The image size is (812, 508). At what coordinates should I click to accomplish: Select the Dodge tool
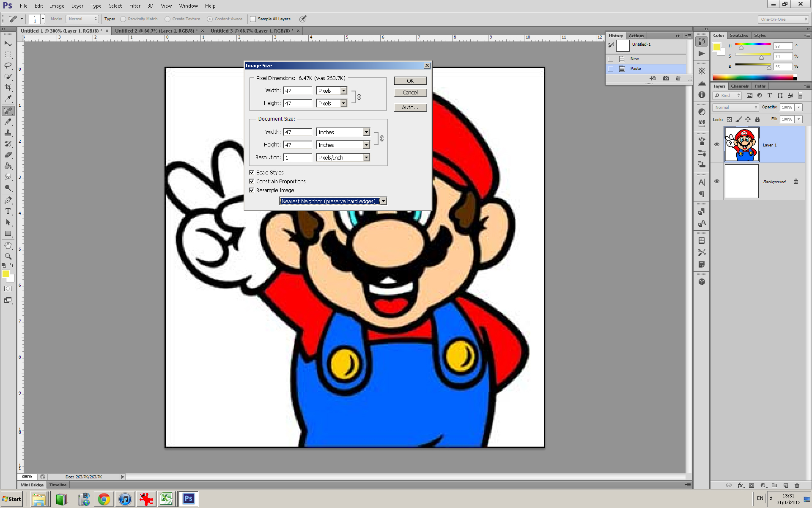8,188
